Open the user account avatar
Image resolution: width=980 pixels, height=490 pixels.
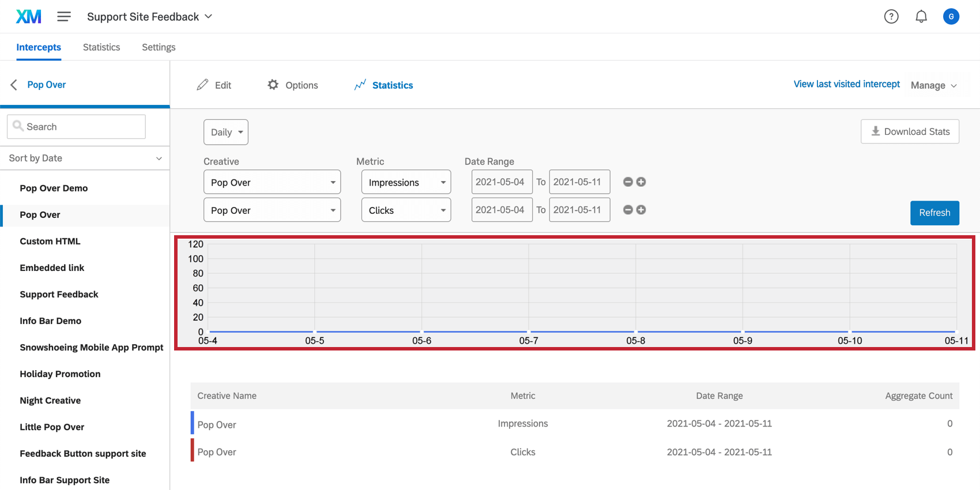pos(951,17)
